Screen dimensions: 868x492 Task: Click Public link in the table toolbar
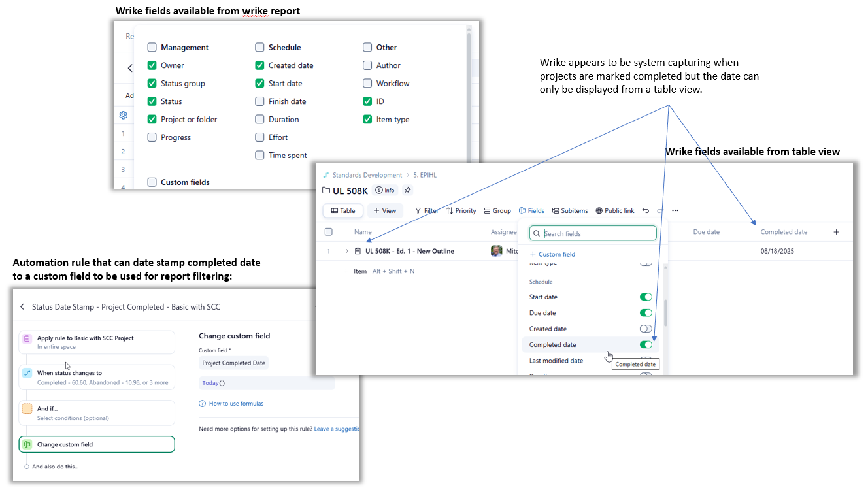click(x=615, y=211)
